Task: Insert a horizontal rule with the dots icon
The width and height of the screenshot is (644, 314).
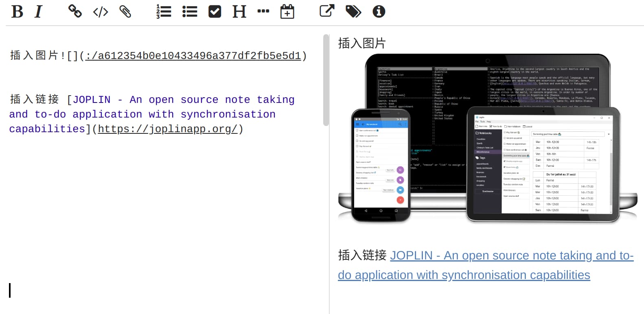Action: click(263, 11)
